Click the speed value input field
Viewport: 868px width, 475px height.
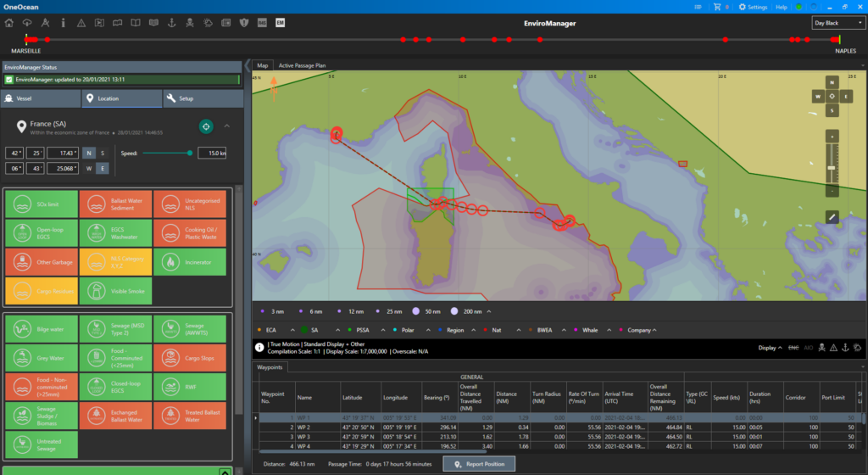pos(212,154)
